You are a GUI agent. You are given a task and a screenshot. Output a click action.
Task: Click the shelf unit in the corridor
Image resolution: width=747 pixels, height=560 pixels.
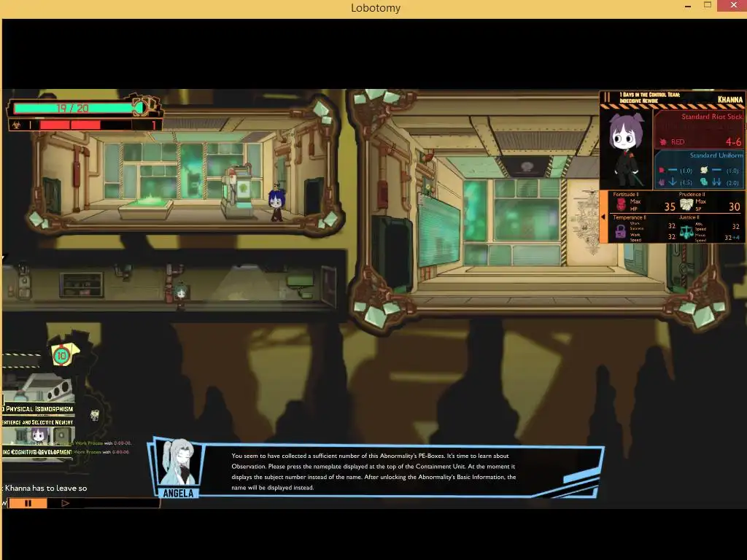[82, 284]
